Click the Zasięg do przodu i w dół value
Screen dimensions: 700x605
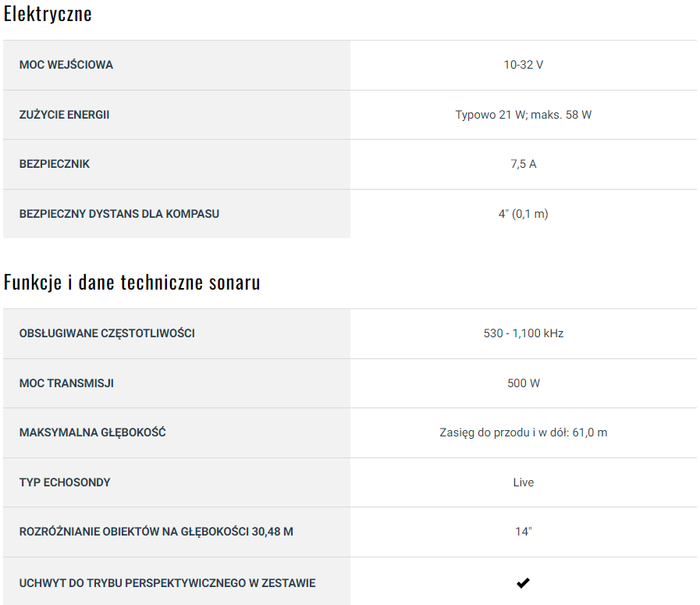(x=523, y=432)
